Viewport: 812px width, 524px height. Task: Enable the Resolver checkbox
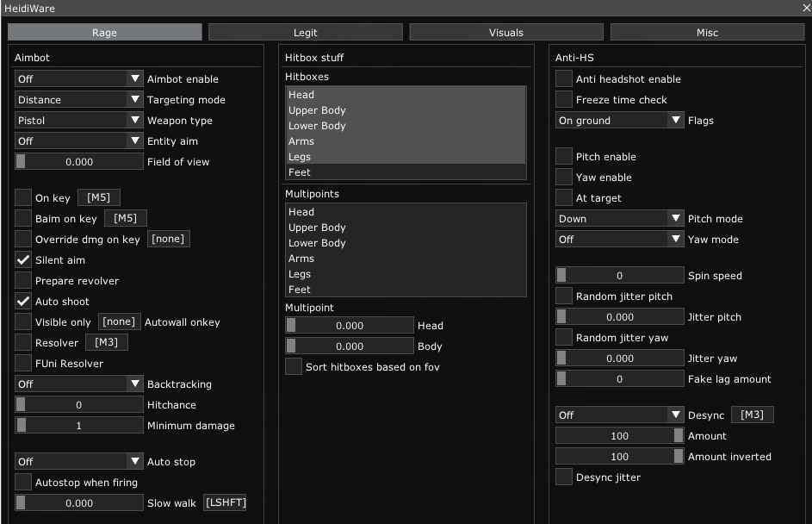[22, 343]
